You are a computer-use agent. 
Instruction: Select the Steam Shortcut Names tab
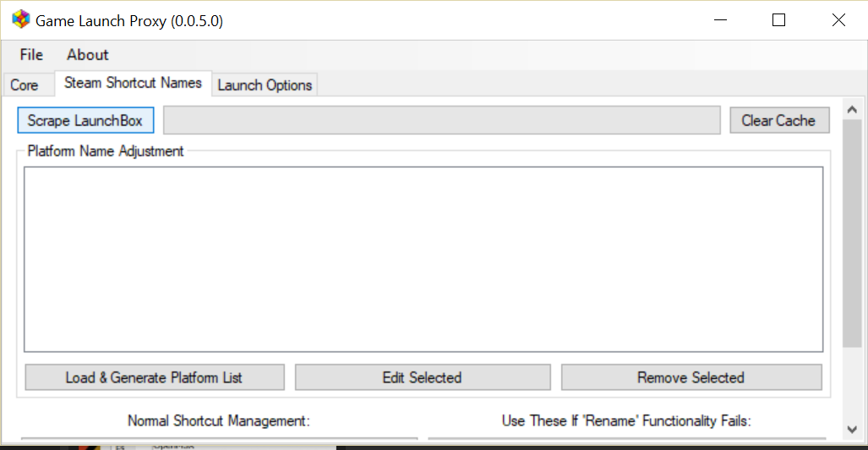pyautogui.click(x=133, y=83)
